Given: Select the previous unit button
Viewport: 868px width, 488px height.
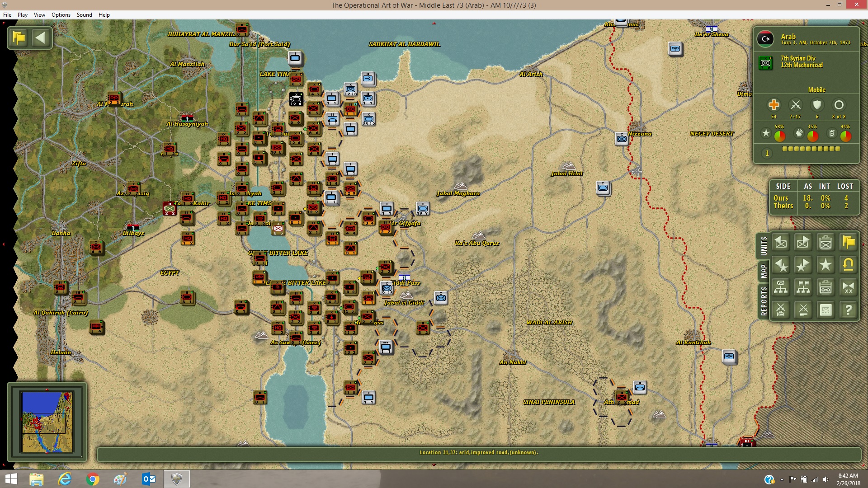Looking at the screenshot, I should tap(781, 243).
